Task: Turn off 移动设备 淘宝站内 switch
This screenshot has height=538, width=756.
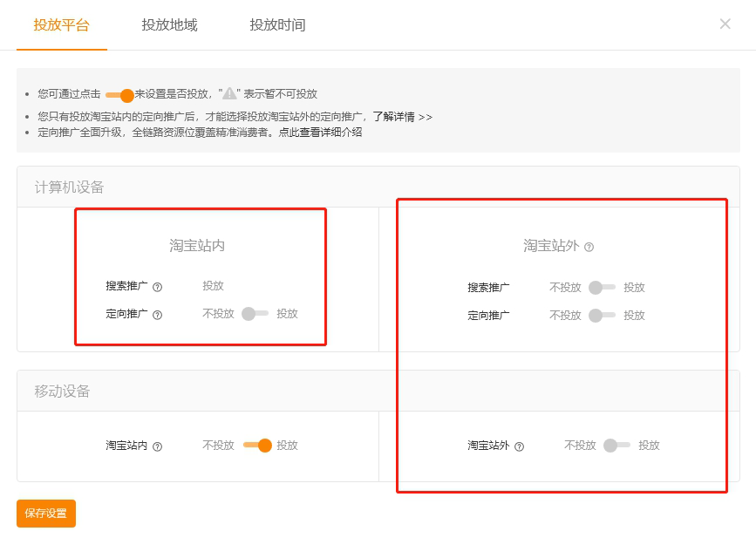Action: [257, 446]
